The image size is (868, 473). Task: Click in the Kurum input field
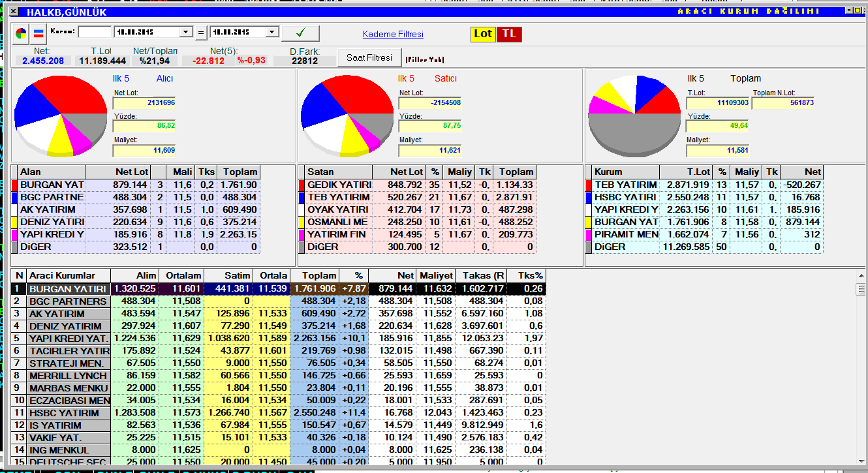[x=95, y=32]
